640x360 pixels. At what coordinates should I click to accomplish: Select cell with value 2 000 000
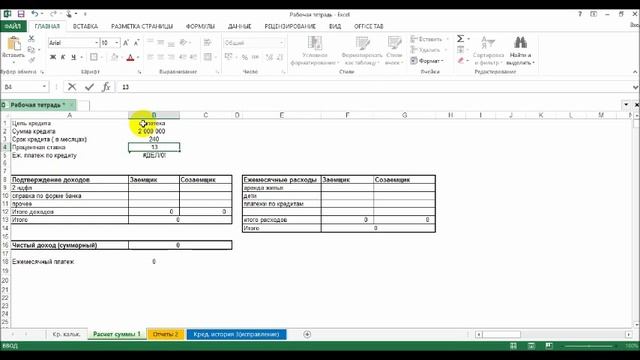click(154, 131)
